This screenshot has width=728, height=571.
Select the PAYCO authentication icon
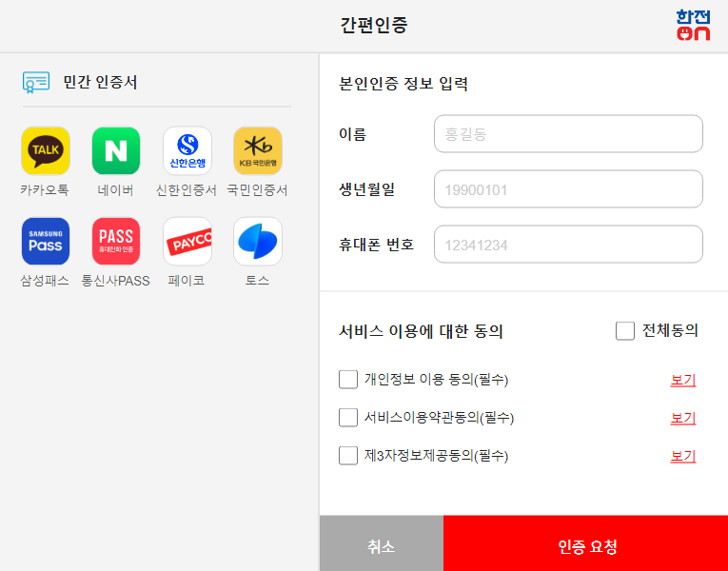[187, 242]
